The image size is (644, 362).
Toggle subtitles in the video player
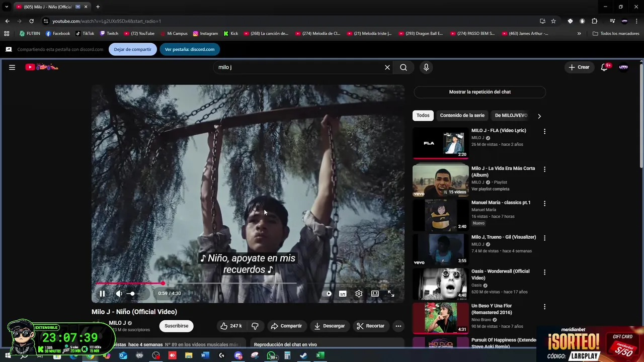pos(343,294)
